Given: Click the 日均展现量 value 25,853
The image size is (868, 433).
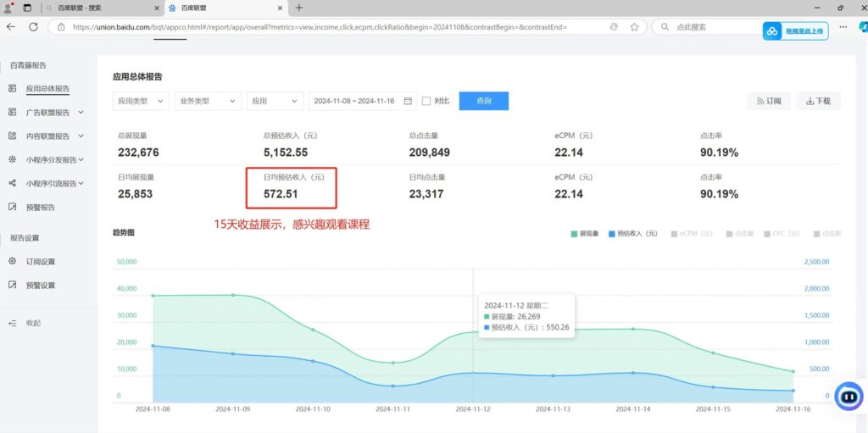Looking at the screenshot, I should coord(135,194).
